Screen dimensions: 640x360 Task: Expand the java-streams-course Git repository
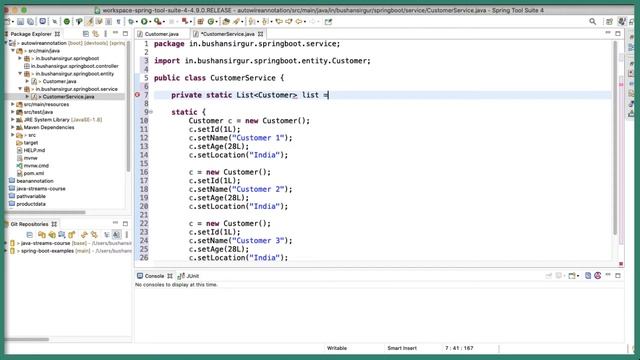pos(6,243)
